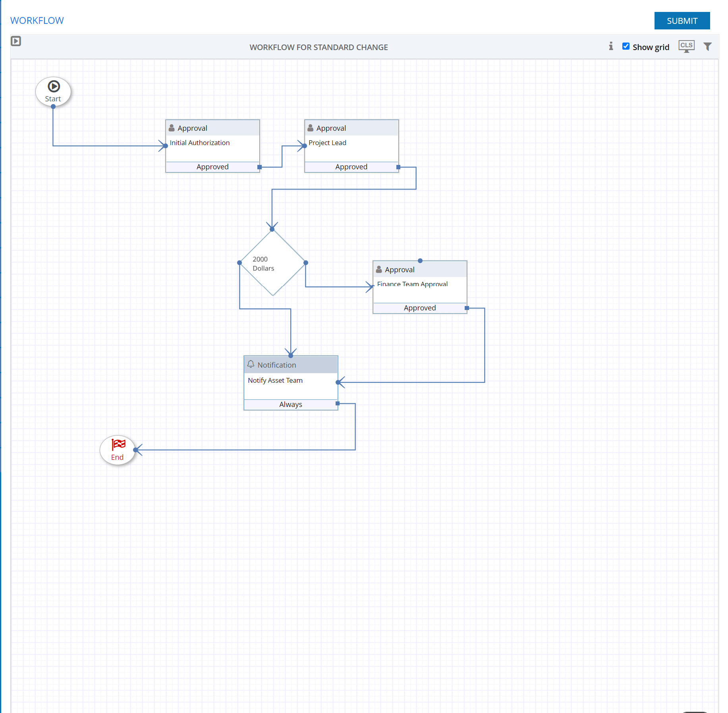Click right connector dot of 2000 Dollars diamond
The height and width of the screenshot is (713, 728).
tap(306, 263)
